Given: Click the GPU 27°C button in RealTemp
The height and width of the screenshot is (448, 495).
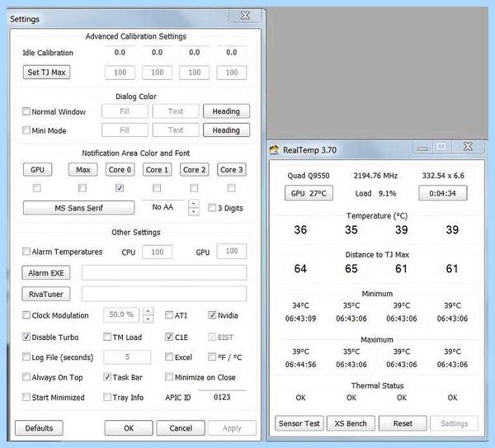Looking at the screenshot, I should click(309, 193).
